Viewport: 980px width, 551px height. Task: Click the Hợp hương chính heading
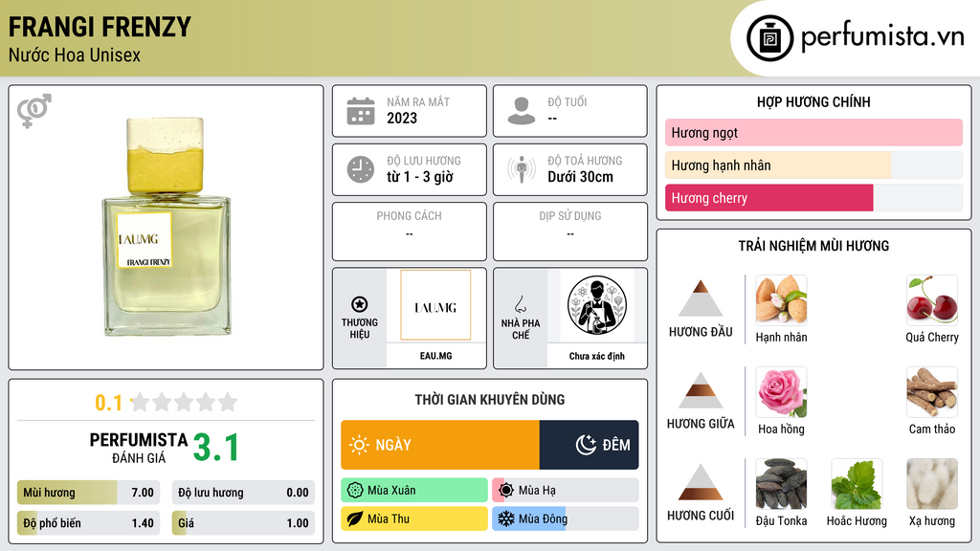pyautogui.click(x=813, y=101)
